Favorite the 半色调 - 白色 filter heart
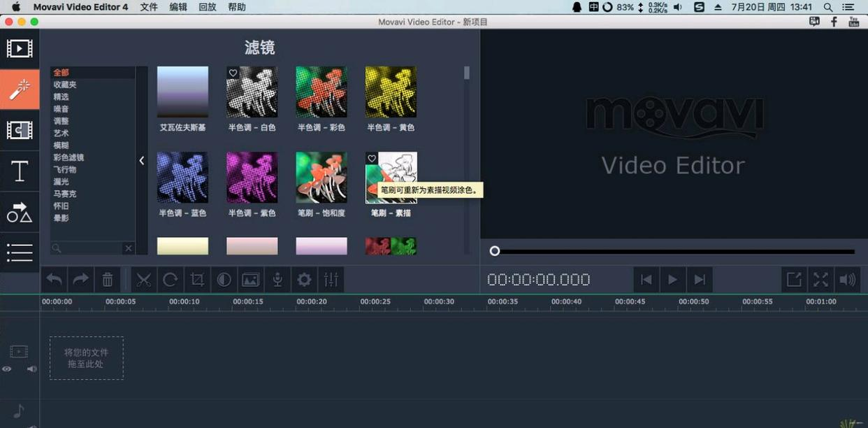This screenshot has width=868, height=428. 233,73
